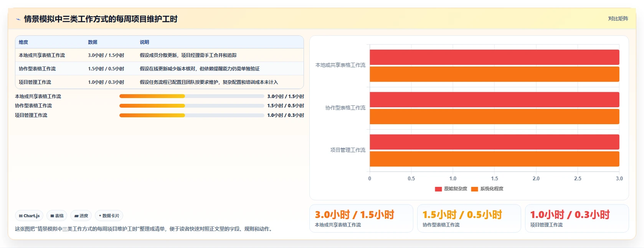This screenshot has height=248, width=644.
Task: Click description starting 假设在线更新减少版本核对
Action: pos(200,69)
